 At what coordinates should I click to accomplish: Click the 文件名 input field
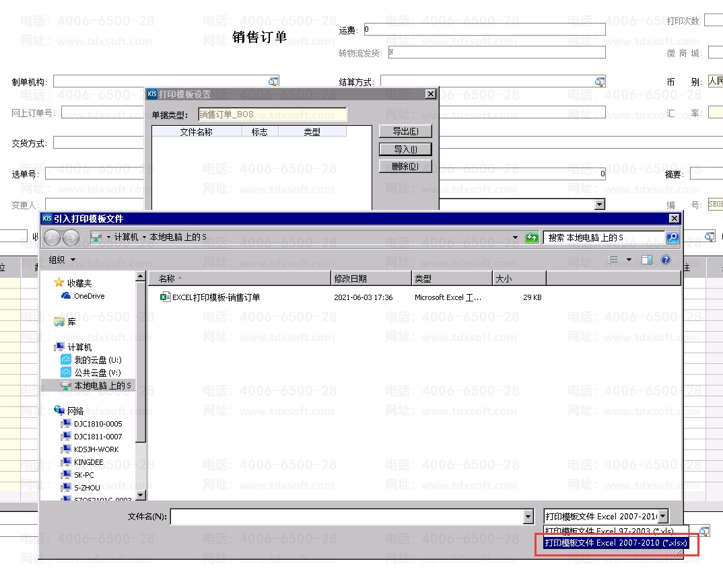pos(347,517)
